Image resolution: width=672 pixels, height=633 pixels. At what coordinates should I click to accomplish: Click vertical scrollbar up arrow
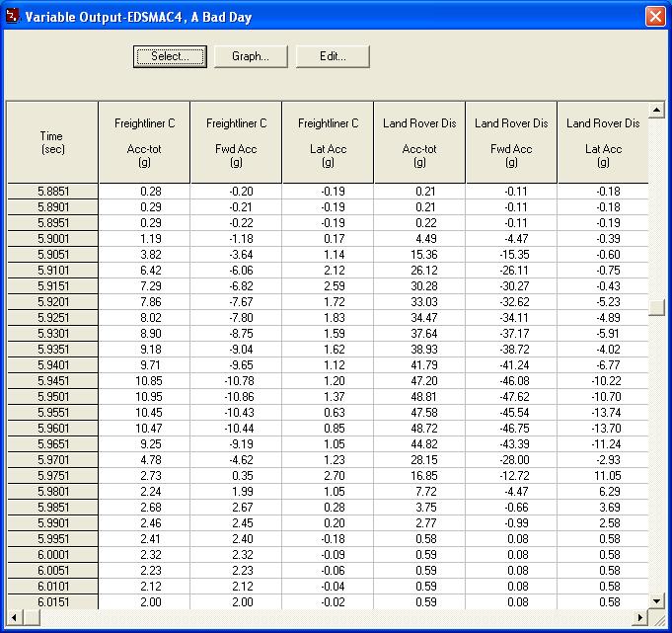coord(656,111)
